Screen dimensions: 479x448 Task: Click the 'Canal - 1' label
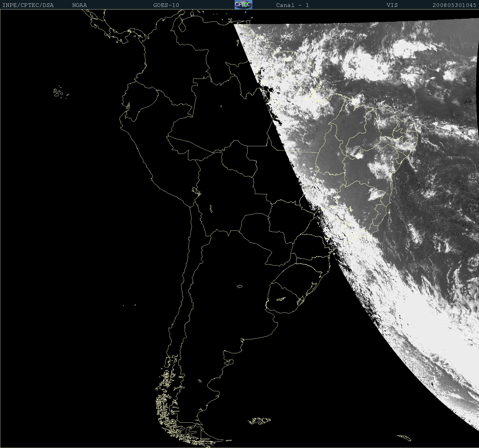292,5
